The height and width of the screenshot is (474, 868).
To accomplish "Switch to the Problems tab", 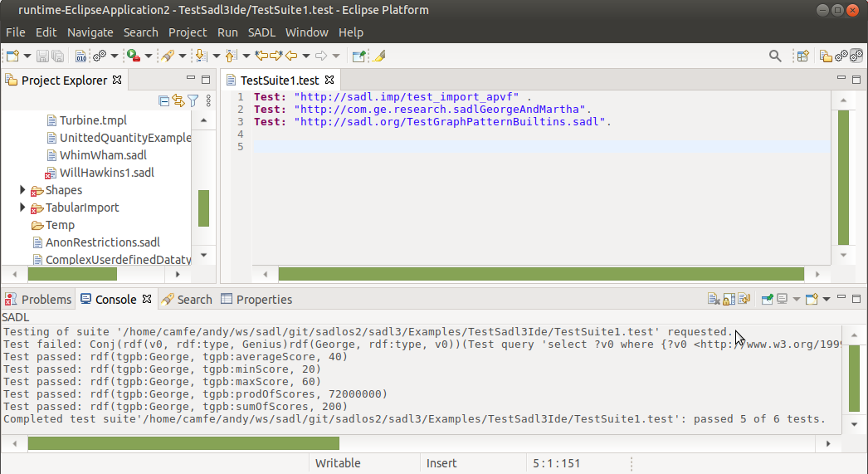I will point(38,300).
